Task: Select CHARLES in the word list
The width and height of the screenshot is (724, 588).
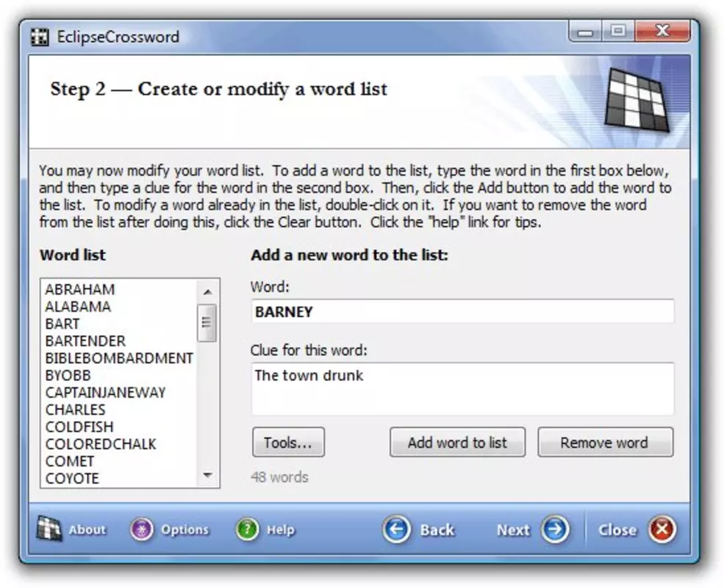Action: [x=75, y=409]
